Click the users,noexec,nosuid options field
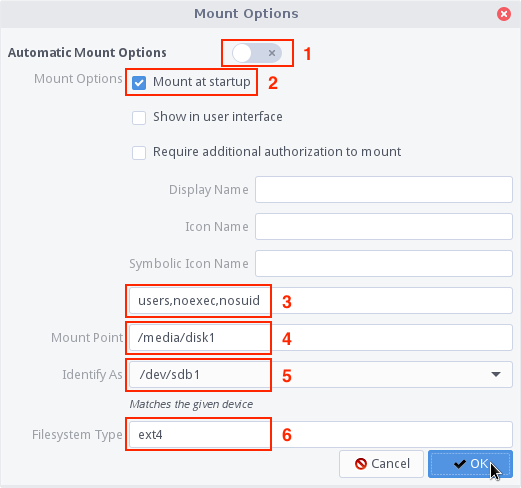 point(321,300)
